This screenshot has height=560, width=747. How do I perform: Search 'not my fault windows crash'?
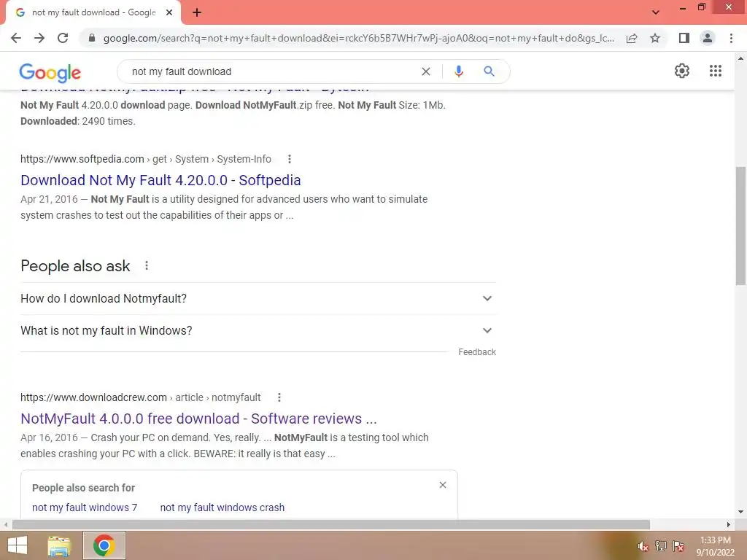[x=222, y=507]
